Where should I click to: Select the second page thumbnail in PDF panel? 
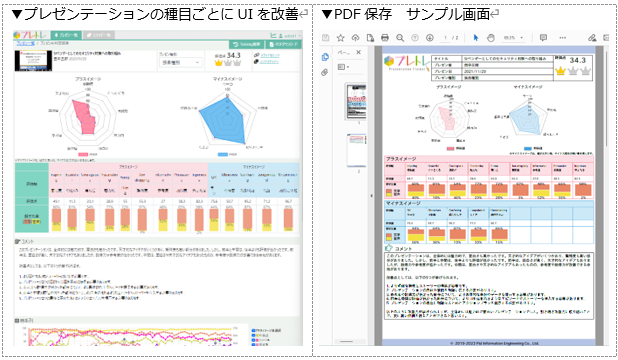[x=356, y=150]
